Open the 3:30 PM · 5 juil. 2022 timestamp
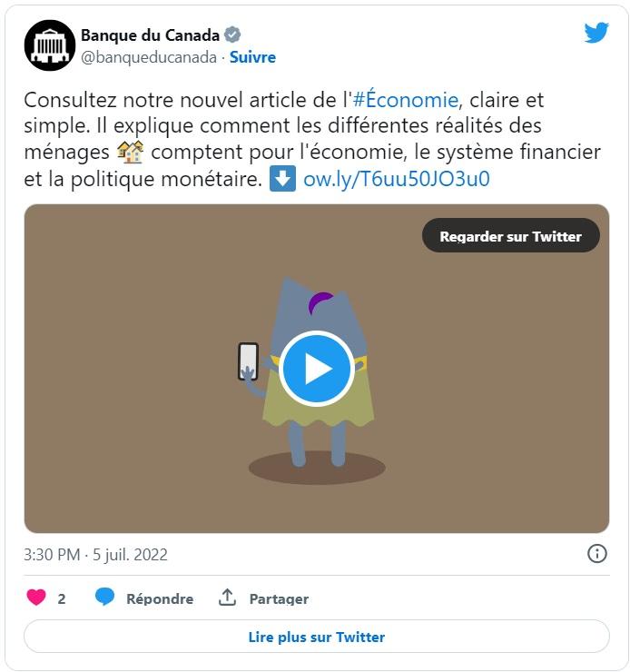Viewport: 630px width, 672px height. (x=95, y=555)
